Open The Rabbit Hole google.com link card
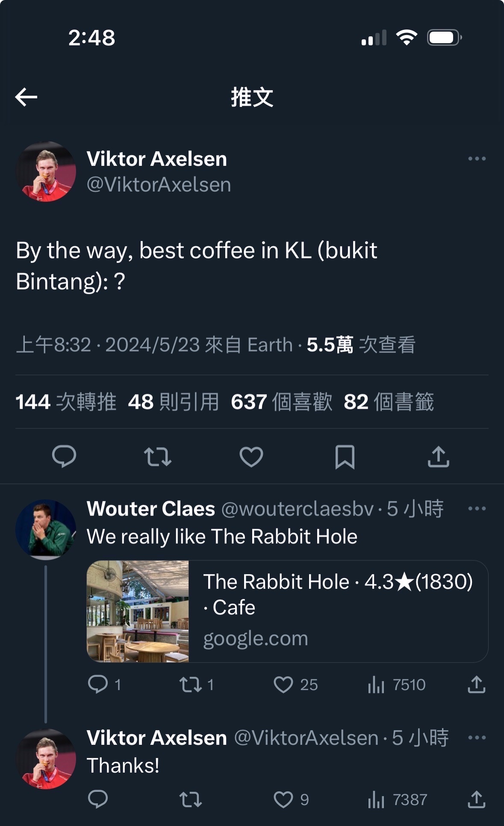 pos(287,611)
